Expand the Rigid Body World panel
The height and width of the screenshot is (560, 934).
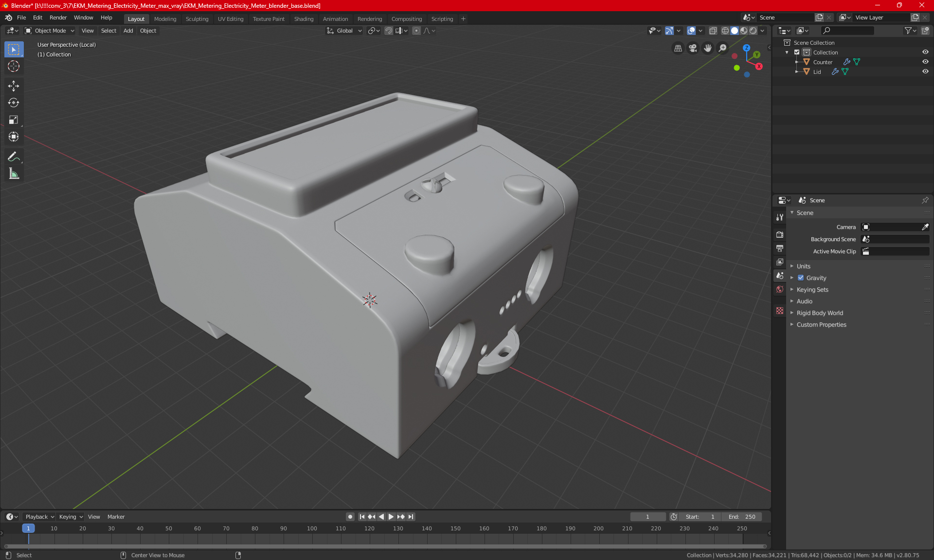[819, 313]
